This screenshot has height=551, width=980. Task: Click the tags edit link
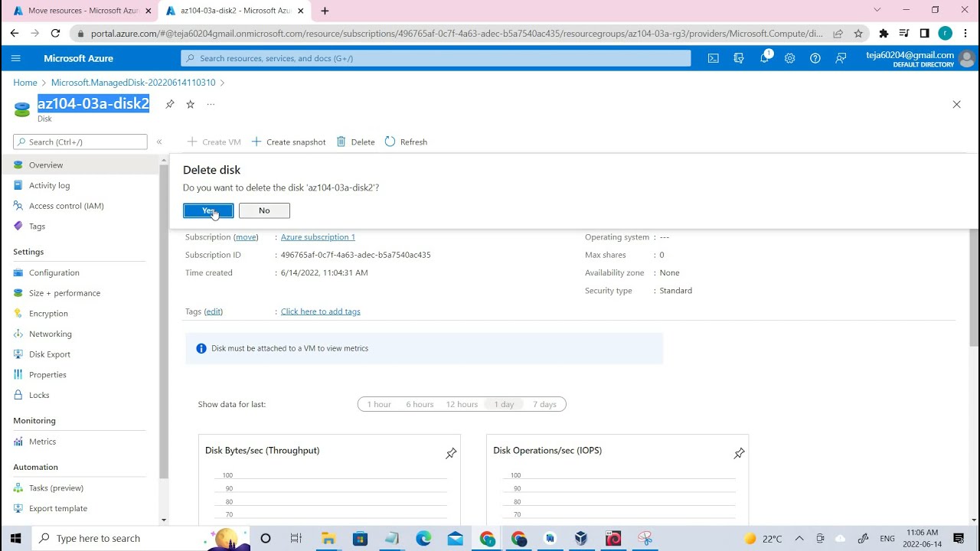[214, 311]
